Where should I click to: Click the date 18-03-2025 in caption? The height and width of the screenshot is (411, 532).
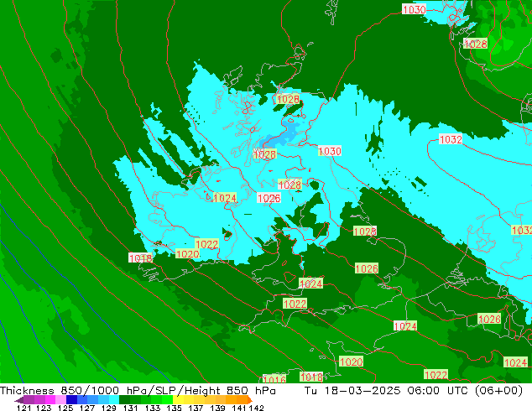pyautogui.click(x=362, y=391)
